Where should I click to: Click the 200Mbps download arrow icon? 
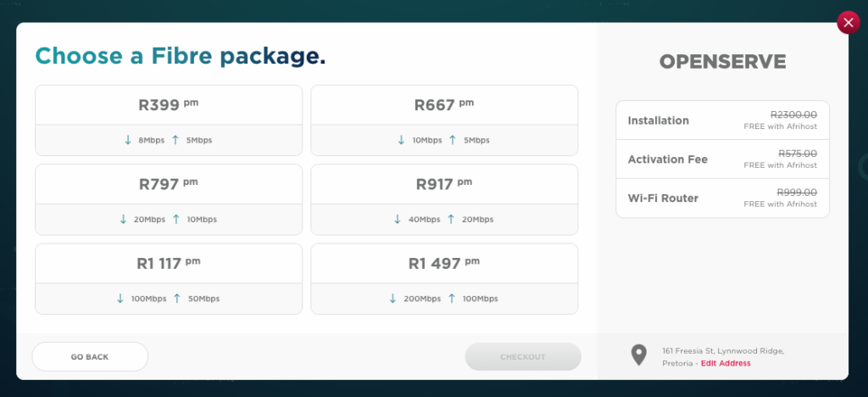(392, 299)
